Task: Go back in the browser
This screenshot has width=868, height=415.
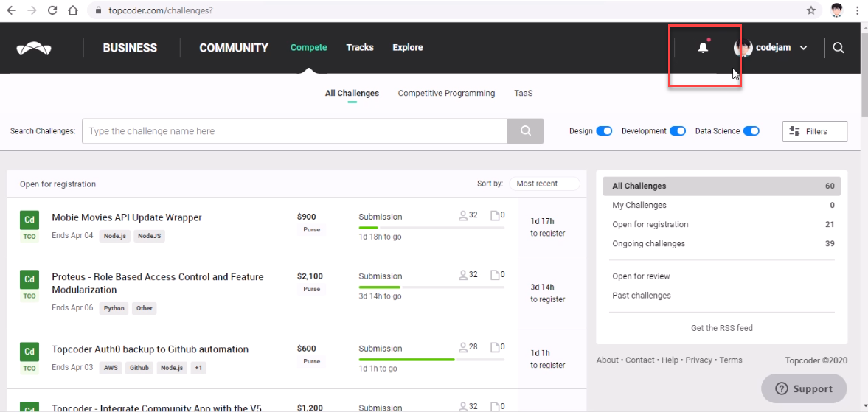Action: pos(11,10)
